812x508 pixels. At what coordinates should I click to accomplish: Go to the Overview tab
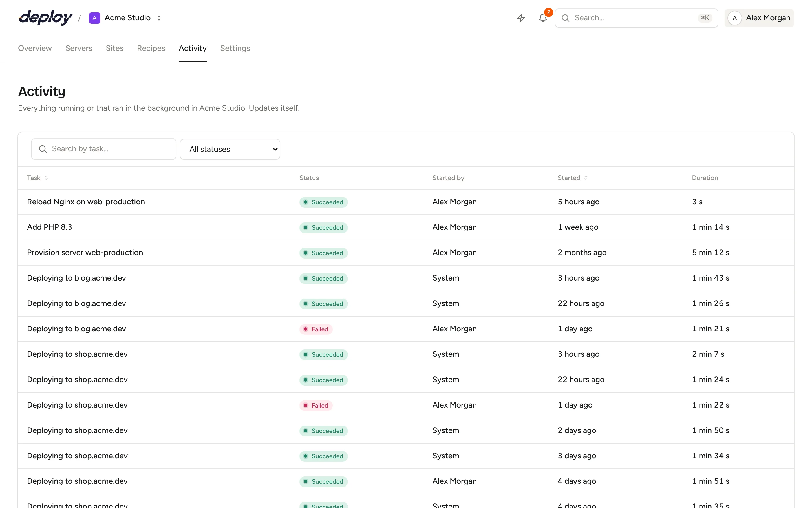[35, 48]
